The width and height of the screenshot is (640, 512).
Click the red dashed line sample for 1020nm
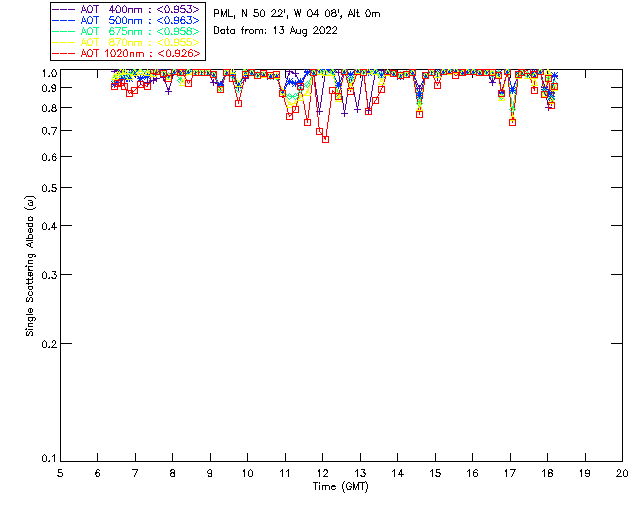tap(64, 53)
